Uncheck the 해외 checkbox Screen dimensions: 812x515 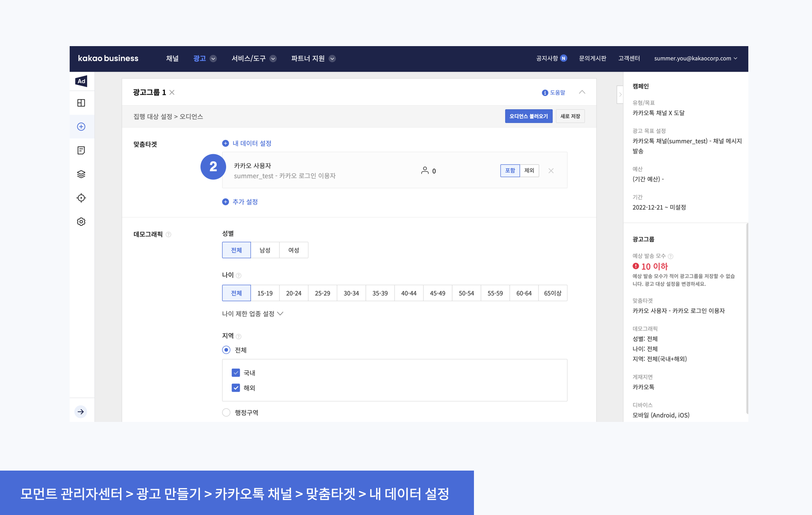click(x=236, y=388)
